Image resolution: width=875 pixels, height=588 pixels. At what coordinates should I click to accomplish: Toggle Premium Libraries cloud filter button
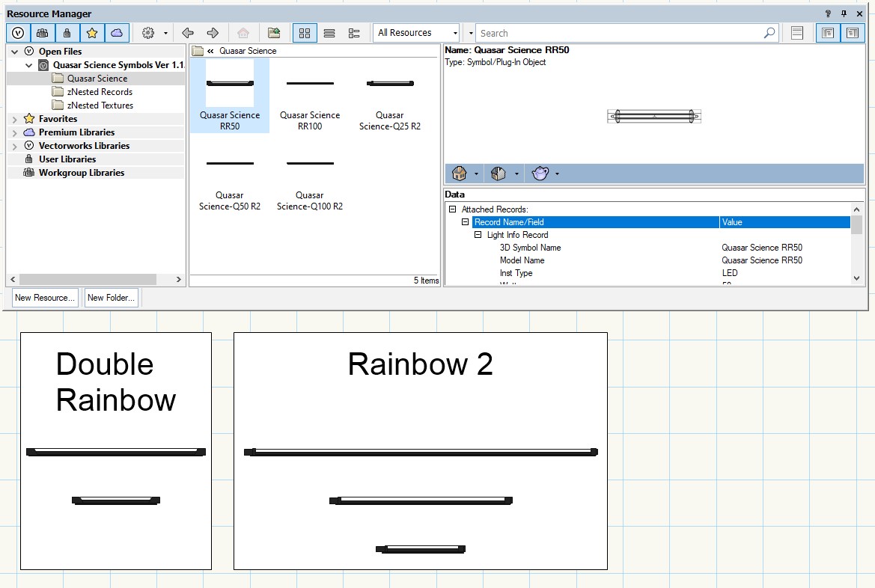tap(116, 33)
